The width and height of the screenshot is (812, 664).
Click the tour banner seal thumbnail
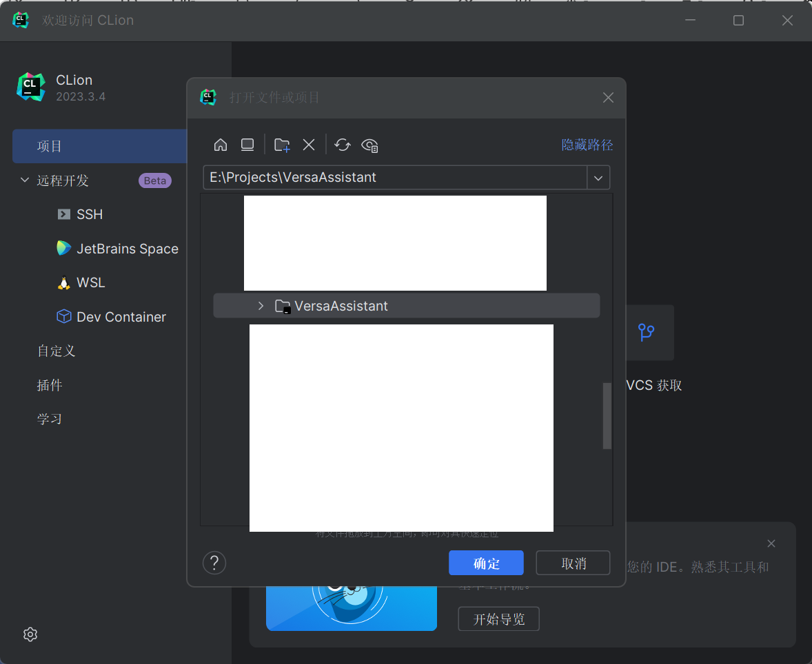(x=351, y=608)
